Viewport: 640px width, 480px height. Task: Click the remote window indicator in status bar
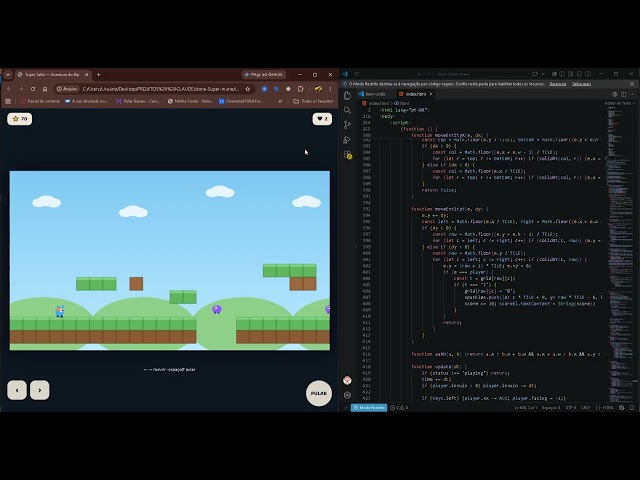click(346, 407)
